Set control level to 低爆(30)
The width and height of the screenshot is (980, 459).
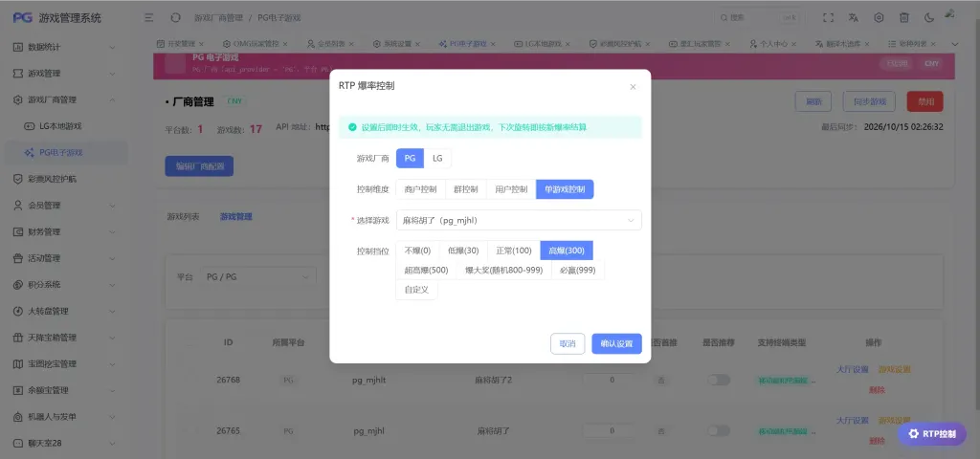pos(463,251)
